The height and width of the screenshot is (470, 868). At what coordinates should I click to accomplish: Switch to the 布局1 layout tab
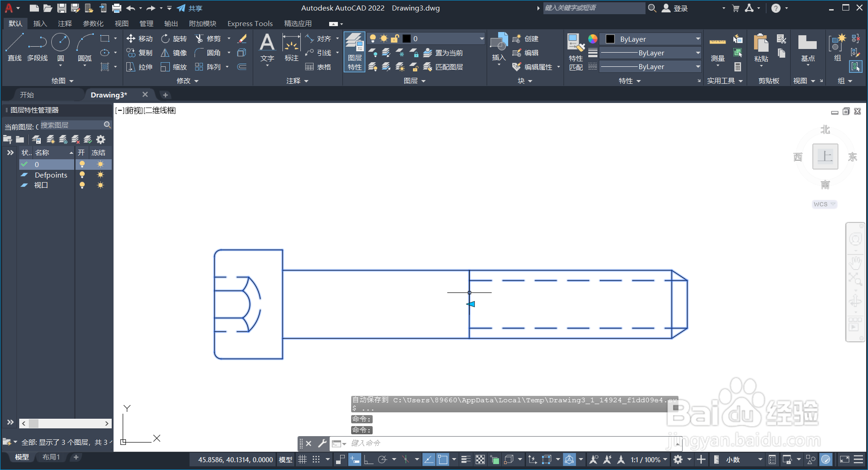click(x=51, y=457)
